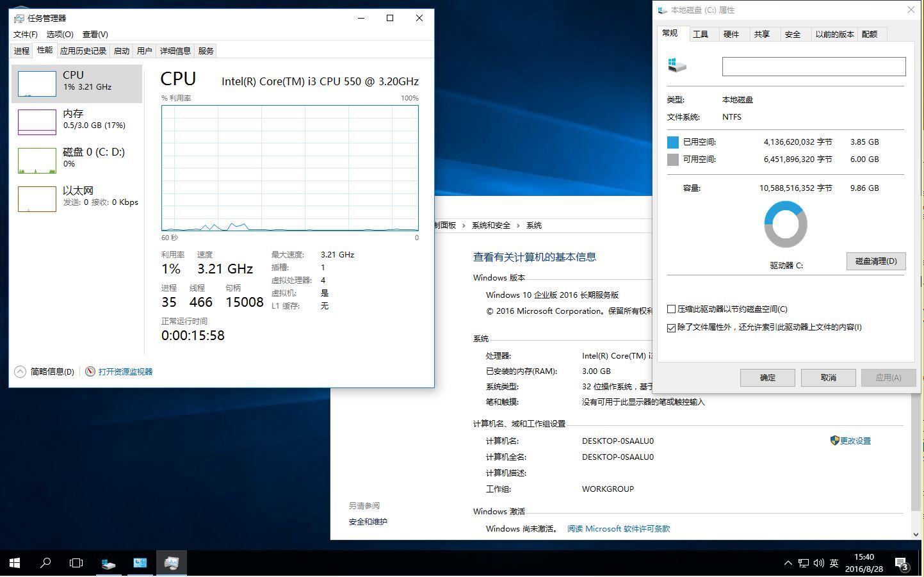Open taskbar search magnifier icon

(45, 563)
